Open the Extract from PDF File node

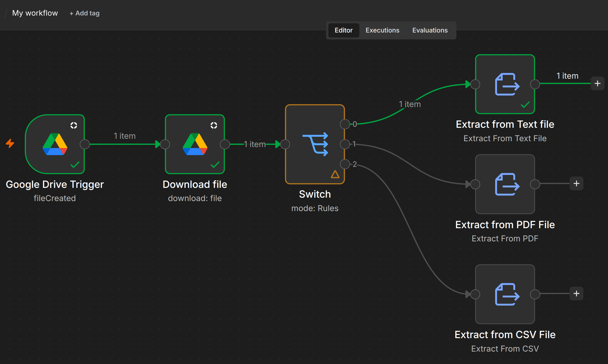coord(505,184)
